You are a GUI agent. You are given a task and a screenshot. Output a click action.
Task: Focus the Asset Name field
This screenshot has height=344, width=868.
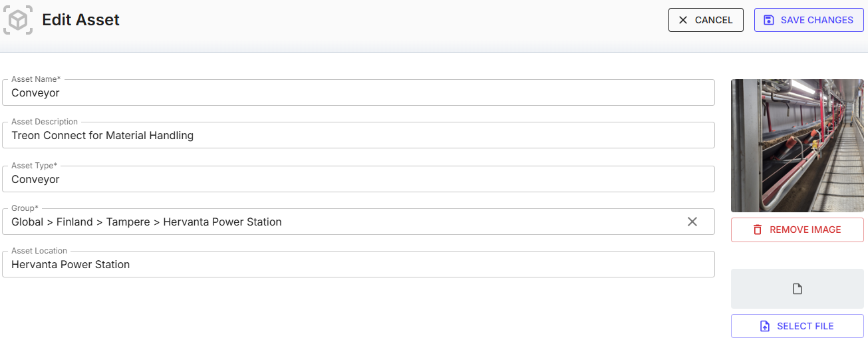(x=358, y=93)
